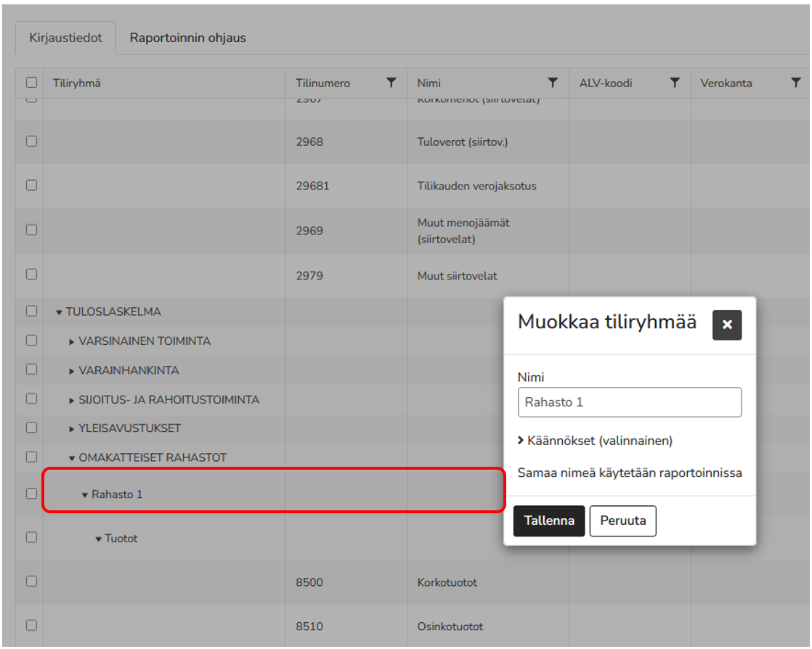This screenshot has height=649, width=812.
Task: Select the Tilinumero column header text
Action: [322, 83]
